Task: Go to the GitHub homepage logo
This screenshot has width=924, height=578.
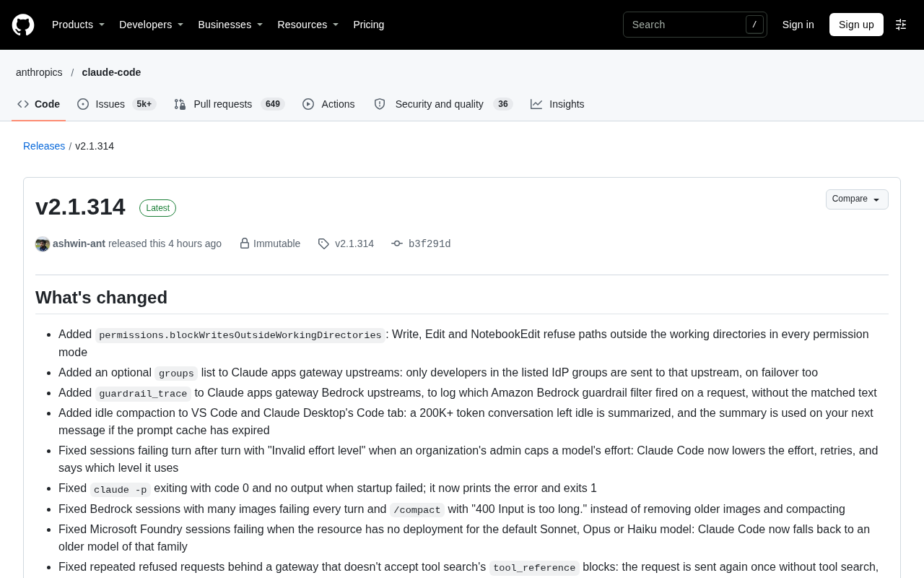Action: click(23, 25)
